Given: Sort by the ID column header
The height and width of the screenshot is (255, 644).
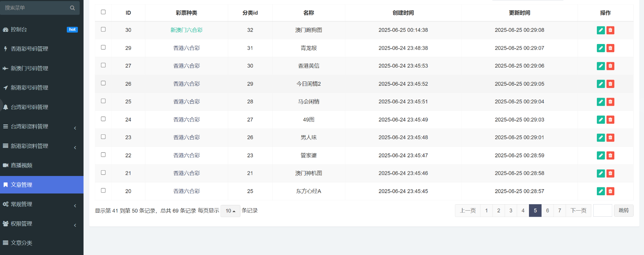Looking at the screenshot, I should click(x=128, y=13).
